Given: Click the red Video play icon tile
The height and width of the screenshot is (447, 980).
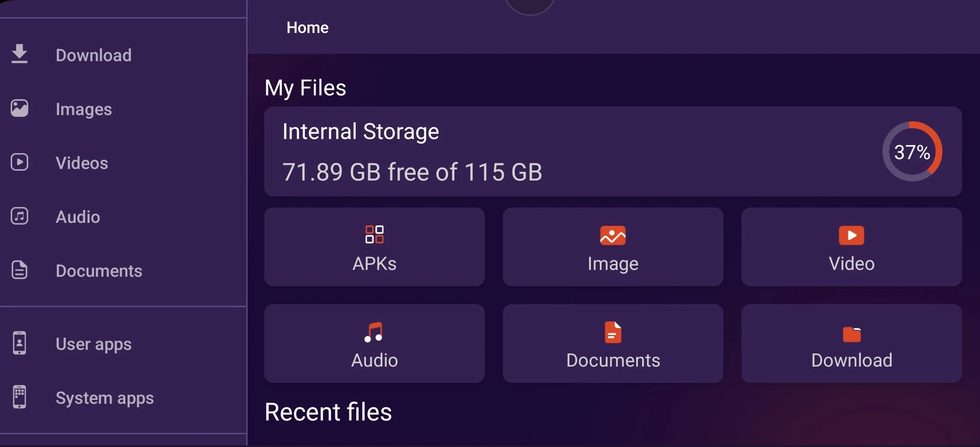Looking at the screenshot, I should click(851, 235).
